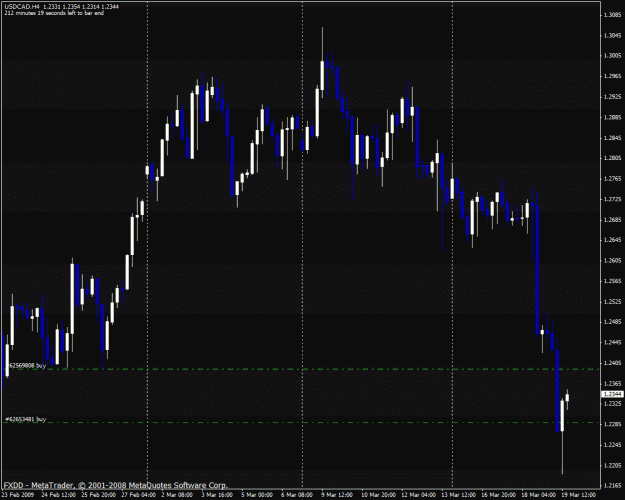Click the 1.2645 price axis label
Viewport: 625px width, 500px height.
(613, 240)
